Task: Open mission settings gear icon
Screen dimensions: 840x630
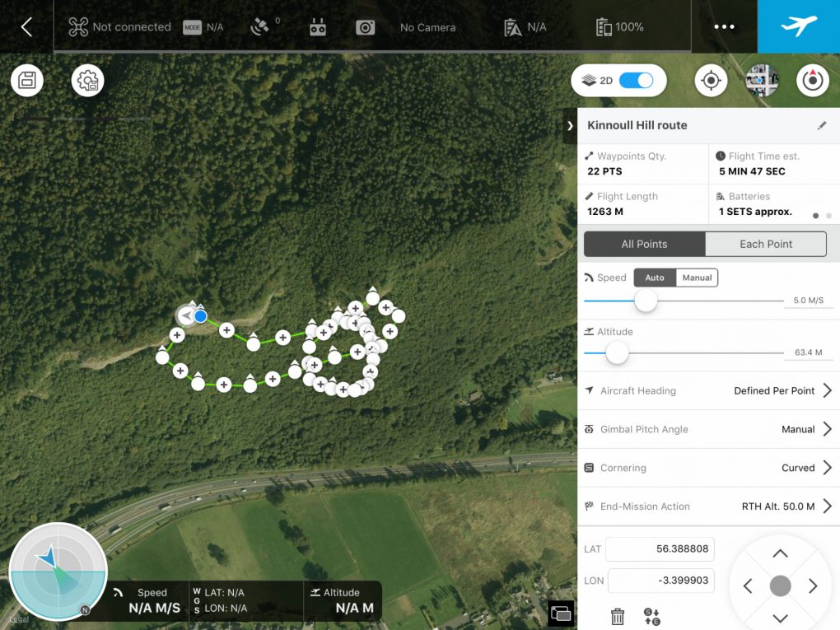Action: [87, 81]
